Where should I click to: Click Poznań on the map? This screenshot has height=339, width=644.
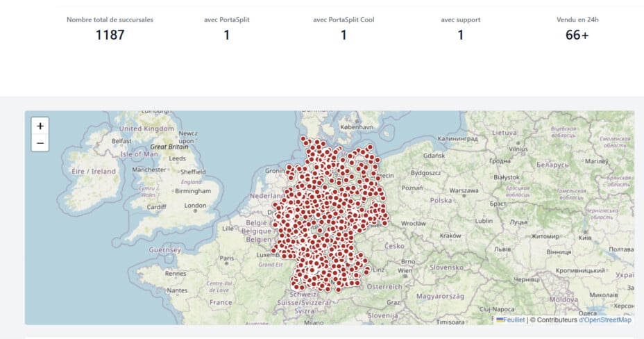point(412,188)
